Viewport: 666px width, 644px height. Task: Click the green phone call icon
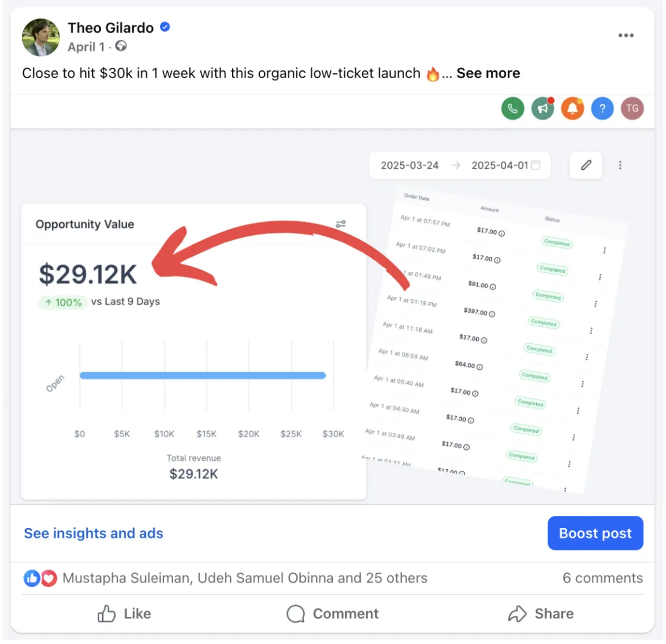pos(513,108)
